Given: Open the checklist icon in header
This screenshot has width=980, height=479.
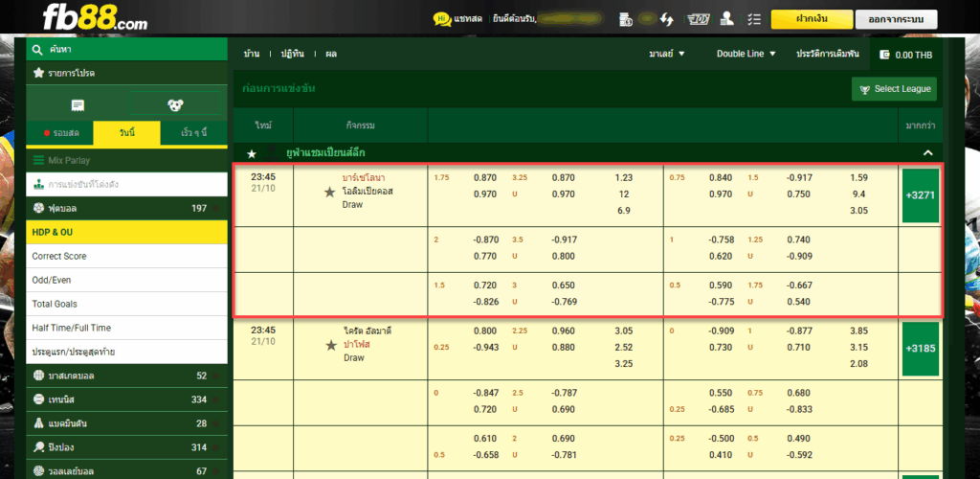Looking at the screenshot, I should click(x=754, y=19).
